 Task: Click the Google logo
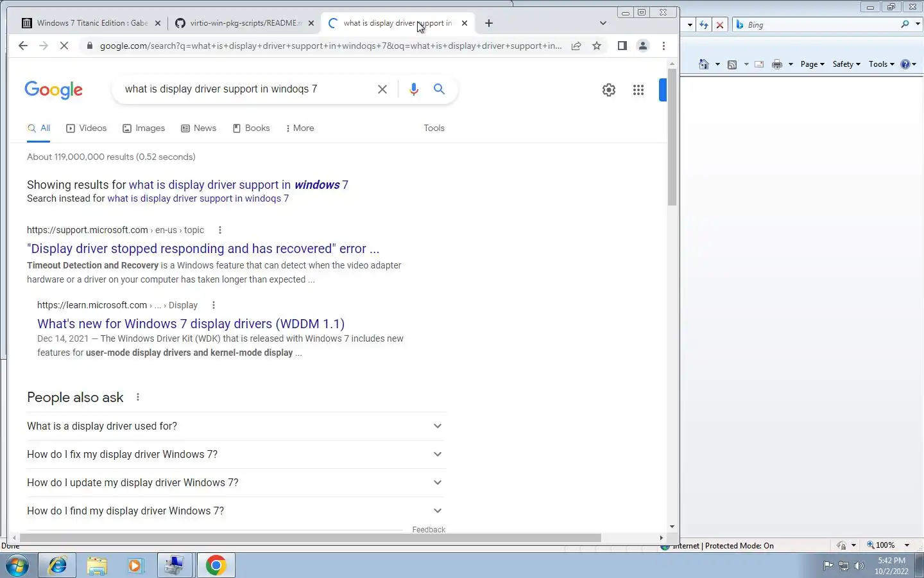(54, 90)
